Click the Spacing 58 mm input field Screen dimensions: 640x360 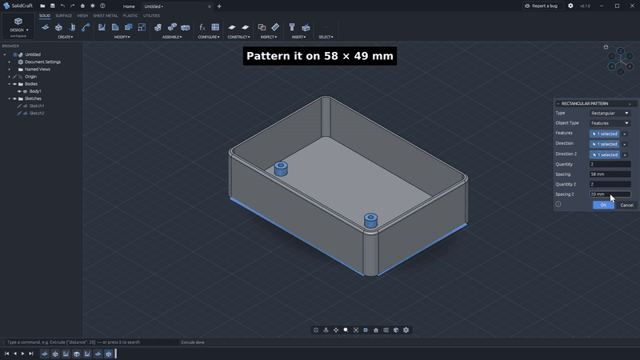pos(610,174)
